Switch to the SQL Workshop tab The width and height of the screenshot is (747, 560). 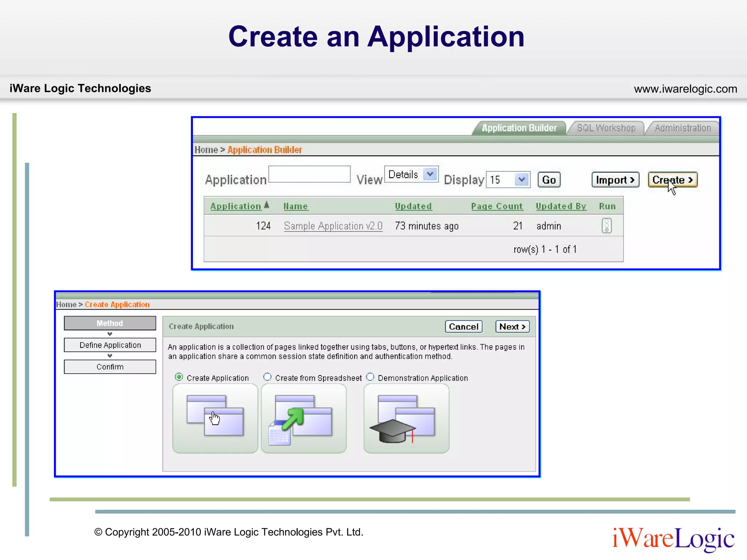pyautogui.click(x=606, y=128)
